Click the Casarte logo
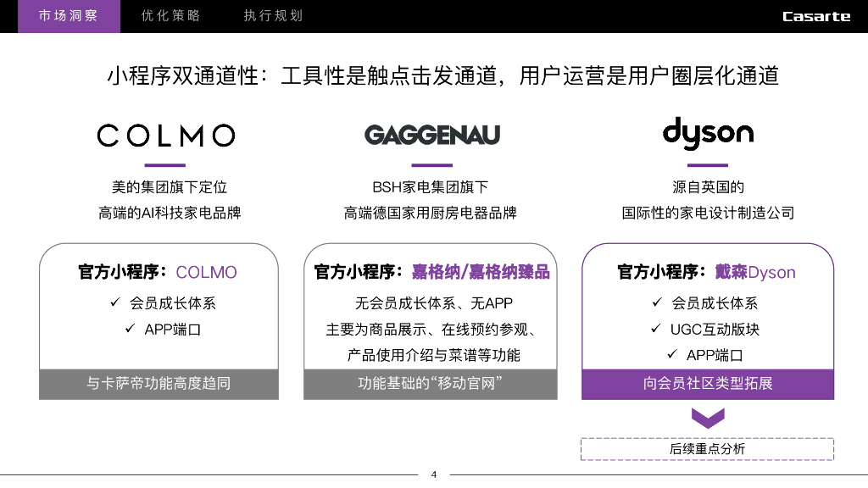Screen dimensions: 868x488 816,17
